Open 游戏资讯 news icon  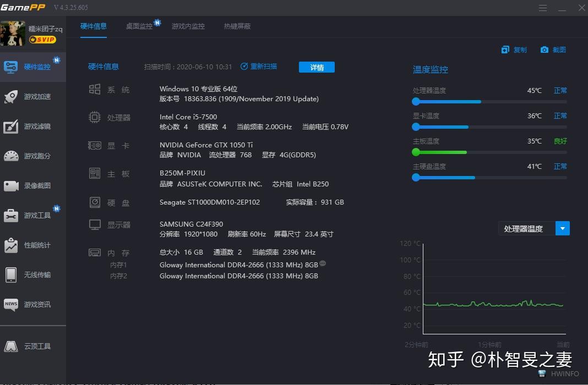click(11, 304)
